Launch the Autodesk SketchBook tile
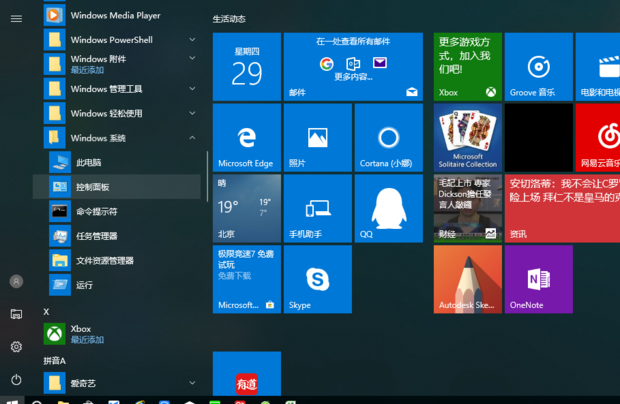Screen dimensions: 620x404 (x=467, y=279)
